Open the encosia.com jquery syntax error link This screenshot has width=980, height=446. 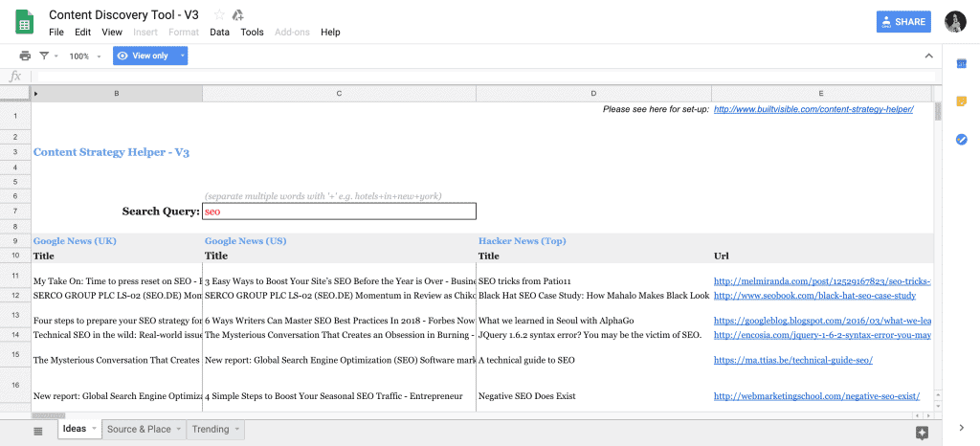pyautogui.click(x=822, y=335)
